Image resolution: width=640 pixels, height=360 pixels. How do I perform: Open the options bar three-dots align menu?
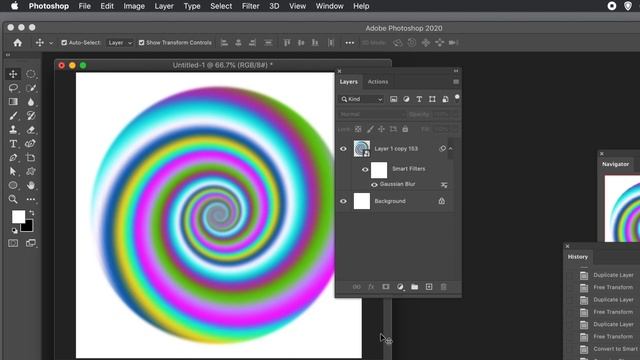pyautogui.click(x=350, y=42)
